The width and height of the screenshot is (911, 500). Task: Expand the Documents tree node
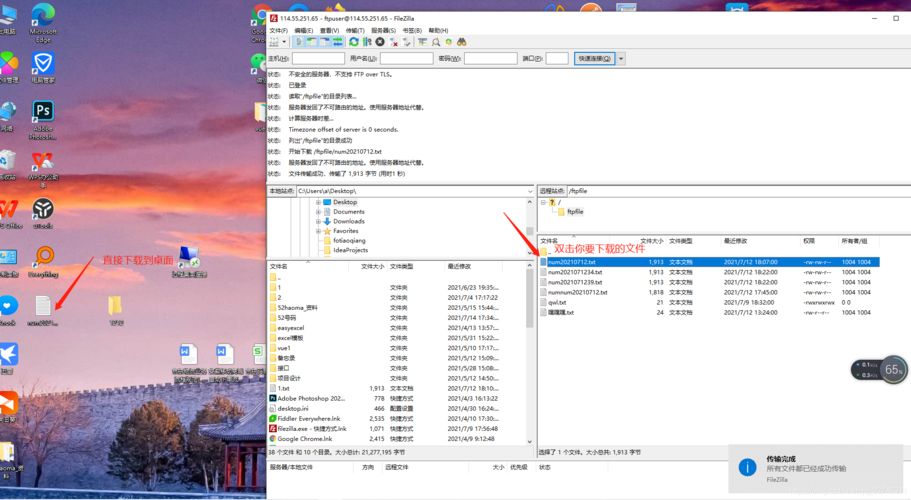(x=318, y=212)
